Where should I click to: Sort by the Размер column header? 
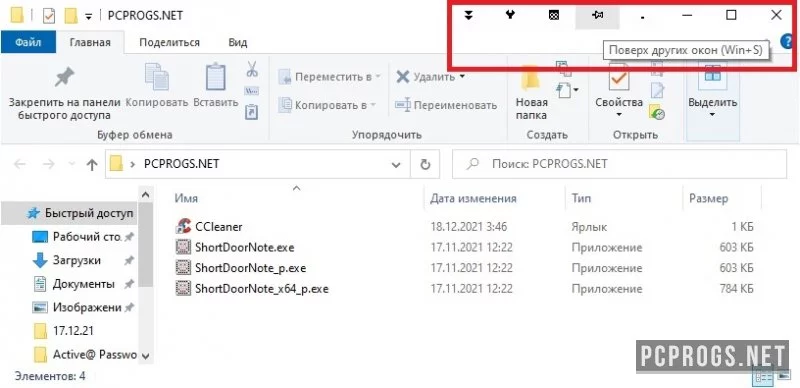tap(709, 198)
